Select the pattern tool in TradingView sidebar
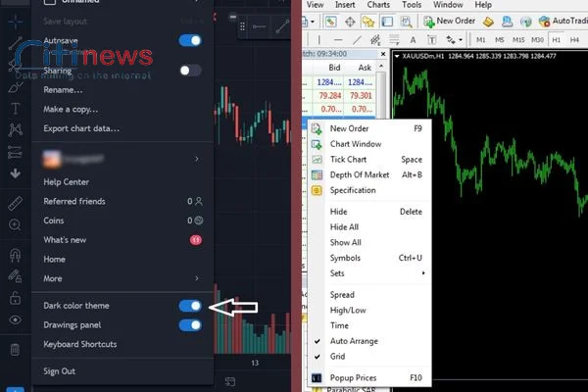 click(x=16, y=129)
